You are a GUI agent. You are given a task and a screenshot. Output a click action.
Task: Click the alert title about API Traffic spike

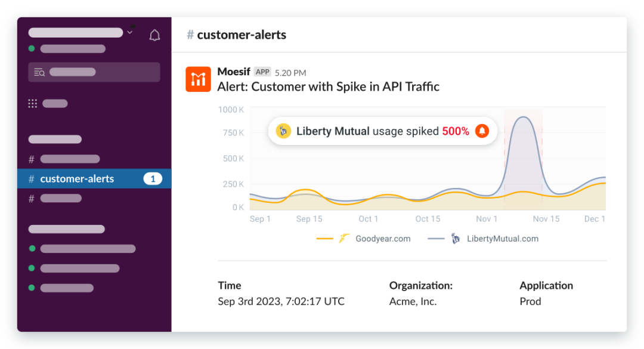(328, 87)
